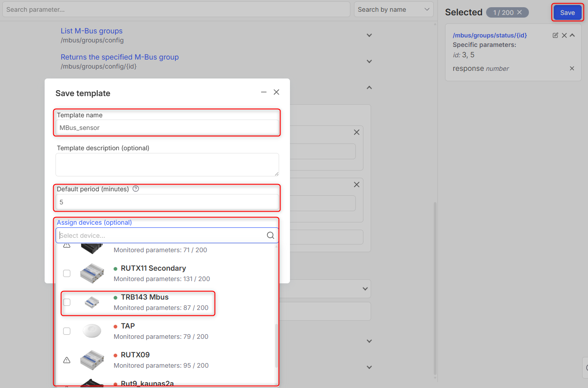Remove the /mbus/groups/status/{id} selected entry
The width and height of the screenshot is (588, 388).
point(564,35)
